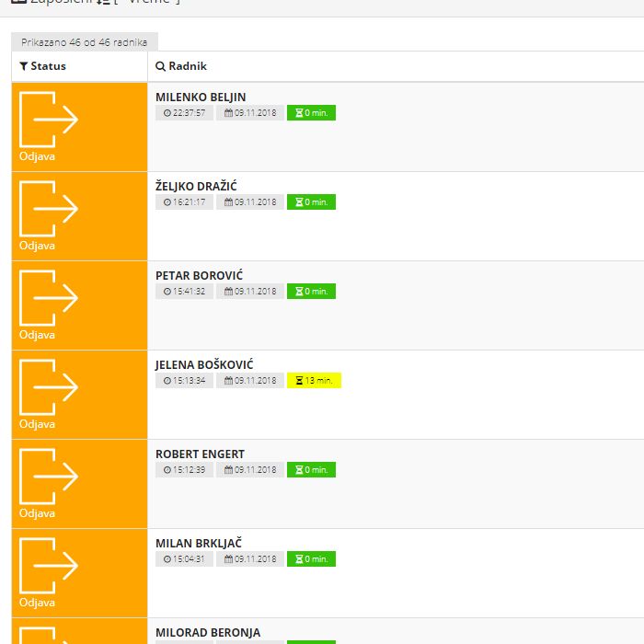Click Odjava icon for Robert Engert
The width and height of the screenshot is (644, 644).
point(49,477)
